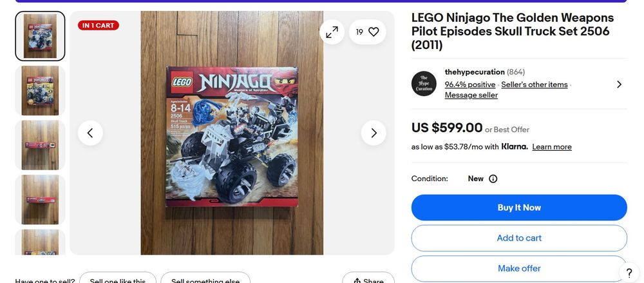Click the seller's Hype Curation avatar
The height and width of the screenshot is (283, 644).
coord(424,84)
